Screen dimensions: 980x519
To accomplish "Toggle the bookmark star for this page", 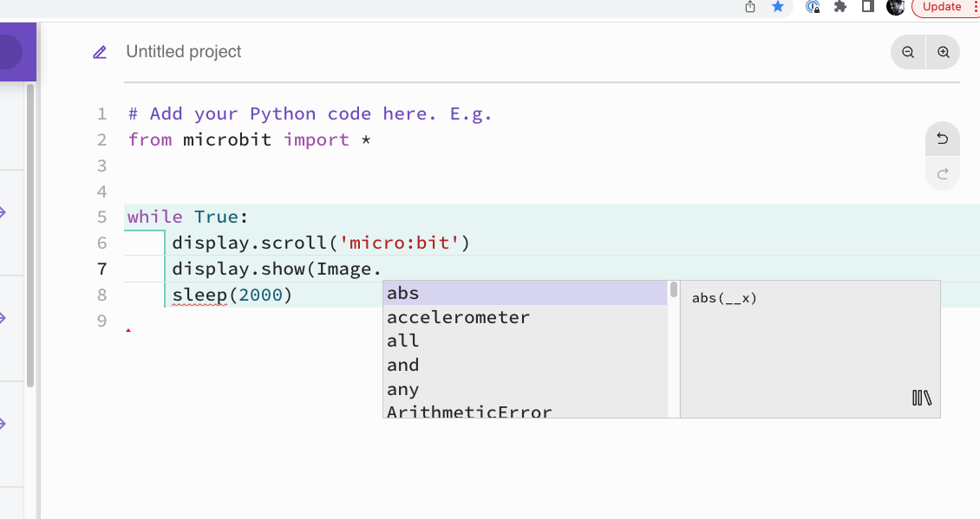I will pyautogui.click(x=778, y=8).
